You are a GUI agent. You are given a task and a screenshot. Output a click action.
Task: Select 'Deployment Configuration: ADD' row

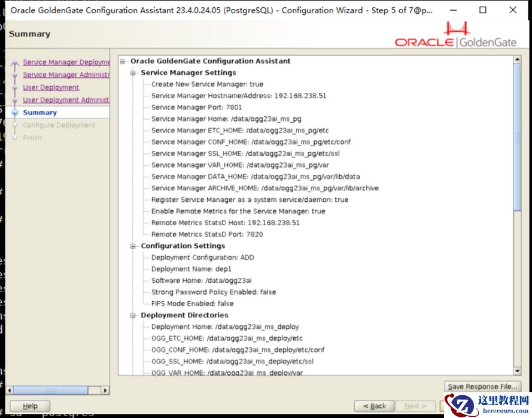202,258
